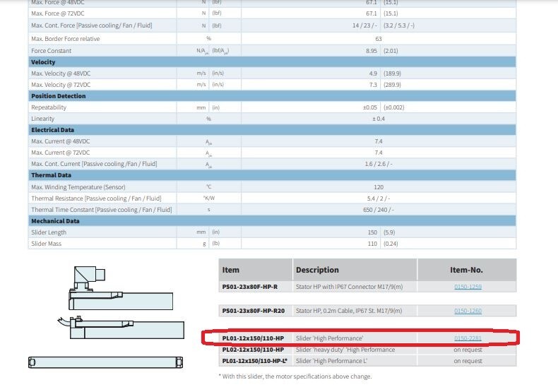Select the PL01-12x150/110-HP-L* item cell
Screen dimensions: 558x392
(255, 361)
